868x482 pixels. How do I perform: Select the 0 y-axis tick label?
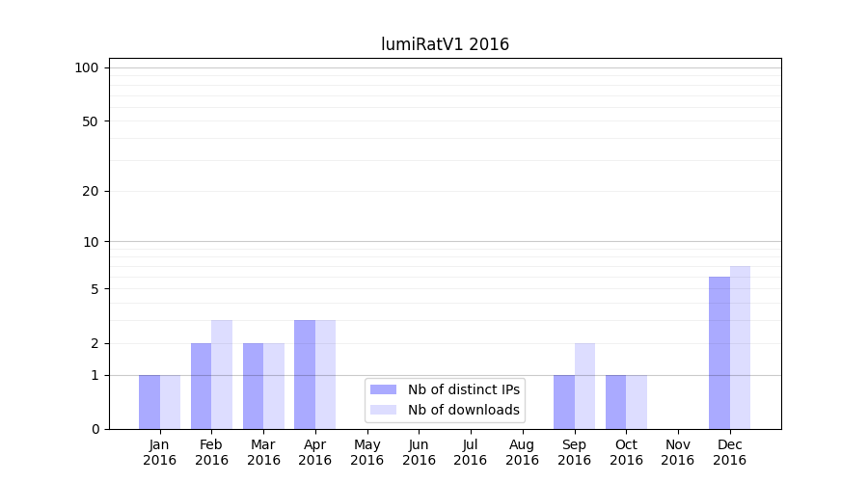coord(95,429)
